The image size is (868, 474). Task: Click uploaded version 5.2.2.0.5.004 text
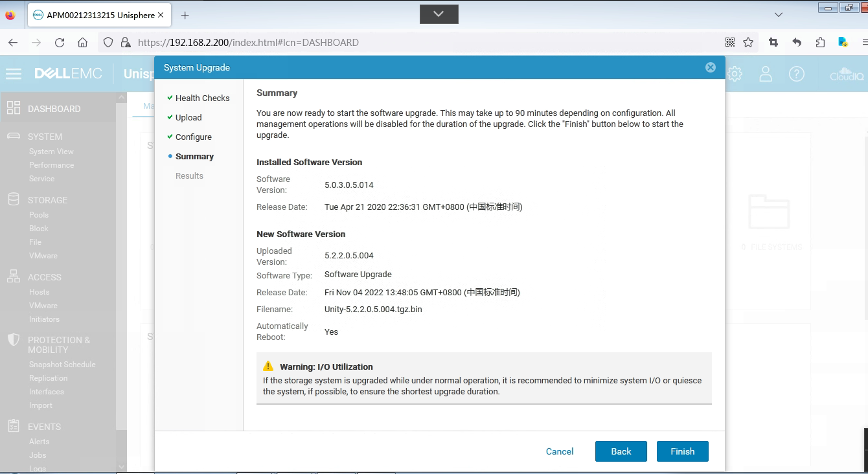(349, 256)
